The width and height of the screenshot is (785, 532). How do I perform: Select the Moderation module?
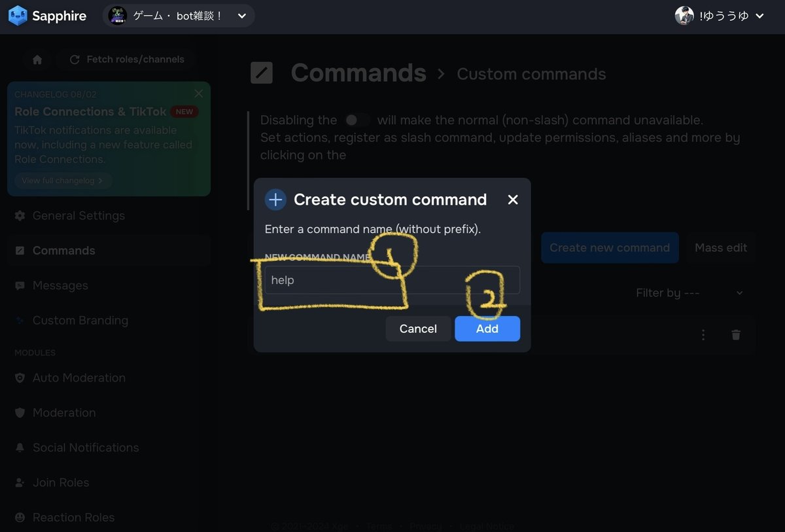point(63,412)
